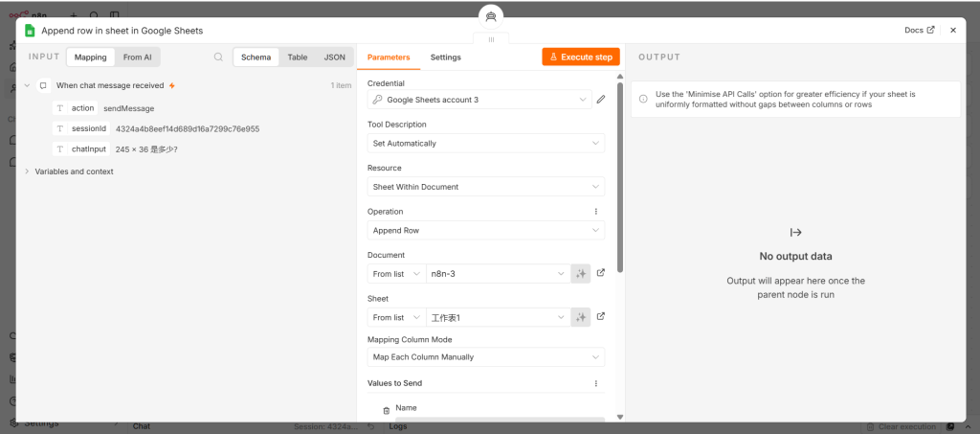Click the lightning trigger icon beside chat node
Image resolution: width=980 pixels, height=434 pixels.
coord(172,85)
